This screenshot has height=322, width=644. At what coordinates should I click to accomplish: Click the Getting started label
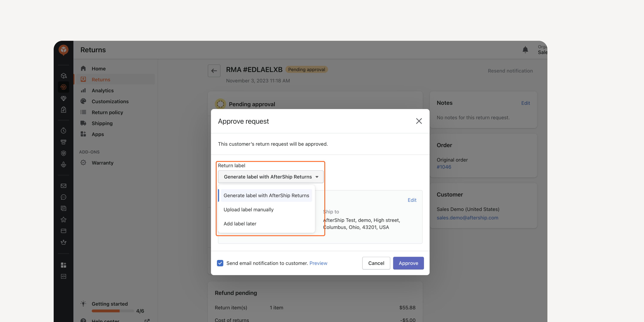tap(109, 304)
